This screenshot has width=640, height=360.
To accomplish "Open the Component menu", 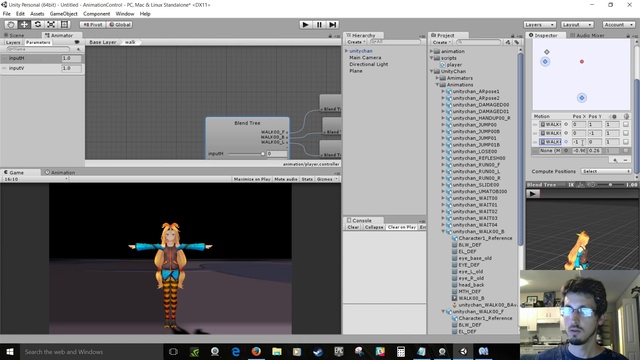I will click(x=96, y=13).
